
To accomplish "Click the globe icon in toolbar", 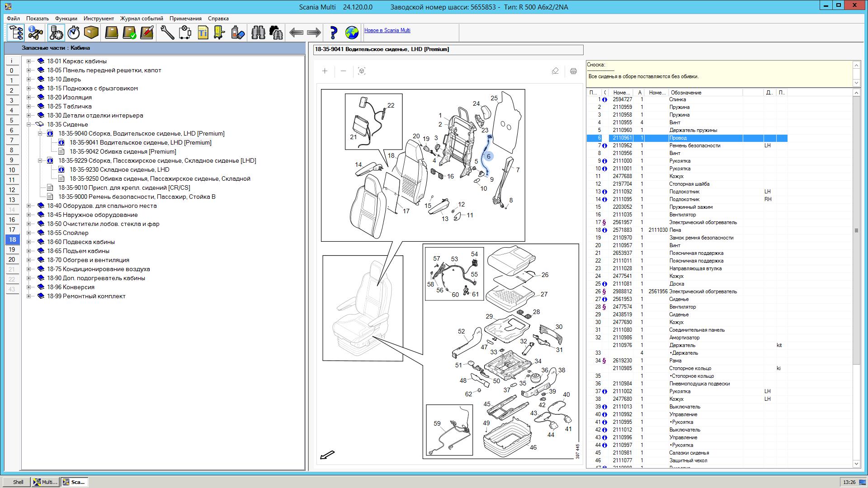I will pyautogui.click(x=352, y=33).
